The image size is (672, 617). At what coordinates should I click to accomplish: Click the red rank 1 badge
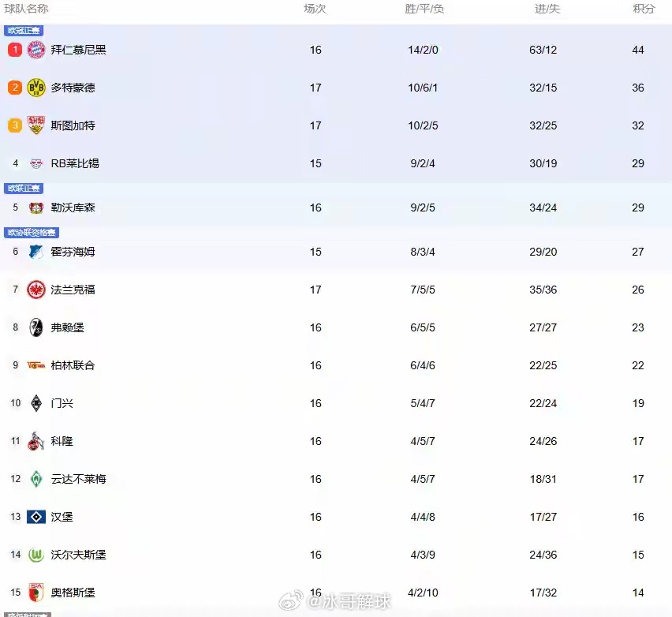(x=15, y=49)
